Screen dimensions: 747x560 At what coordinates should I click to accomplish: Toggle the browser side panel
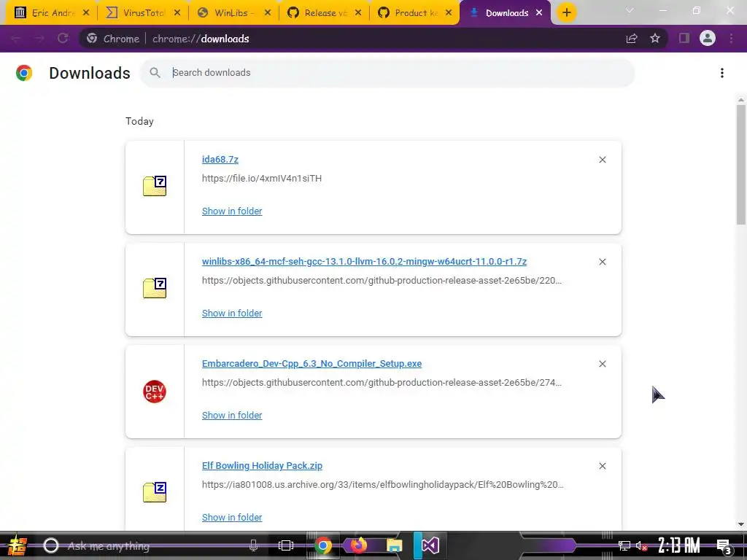coord(684,39)
